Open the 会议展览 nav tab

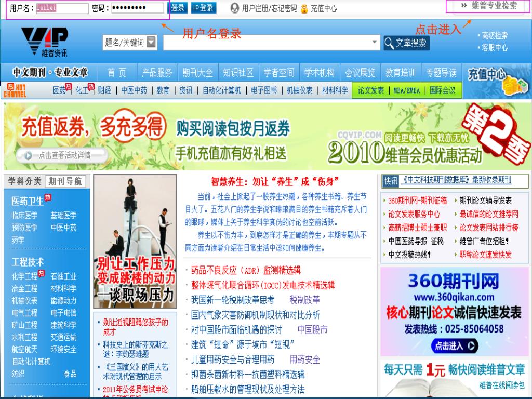360,73
